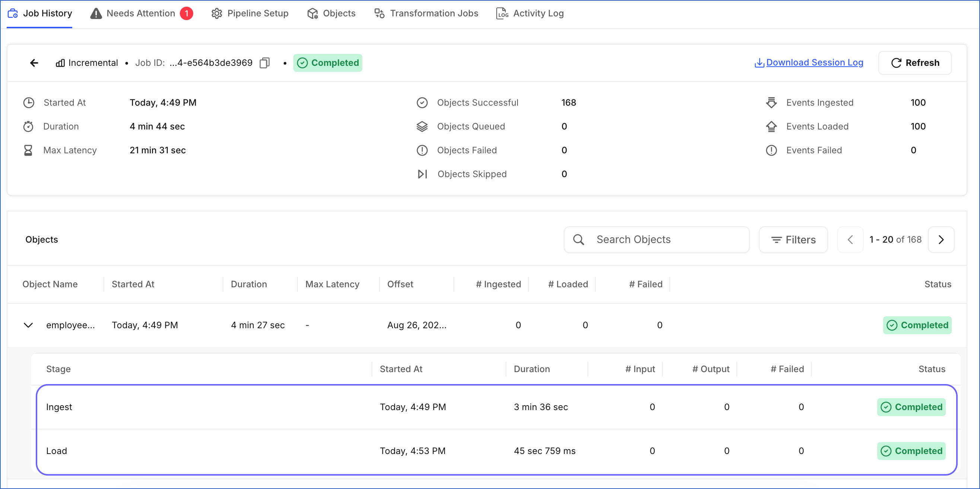Click the Duration stopwatch icon
The width and height of the screenshot is (980, 489).
(29, 126)
